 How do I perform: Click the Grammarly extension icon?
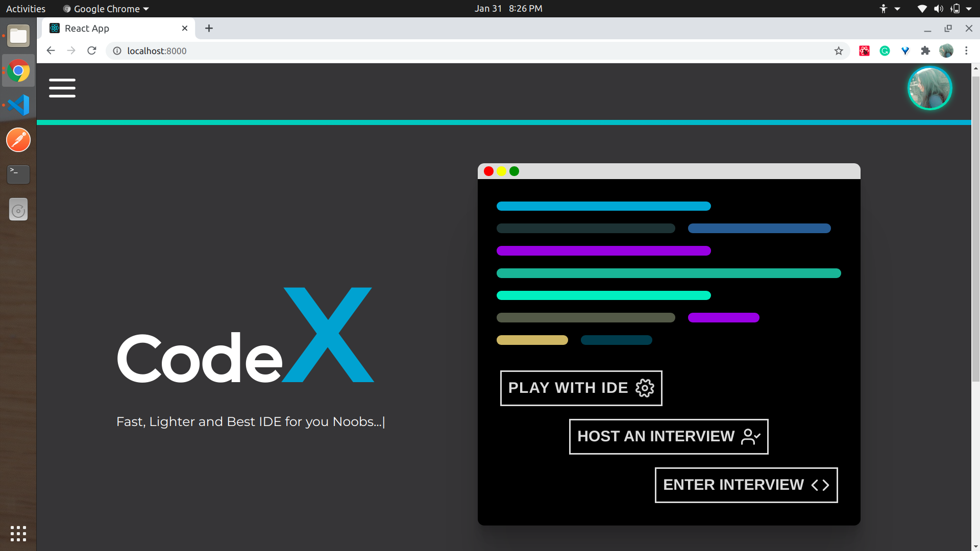(885, 51)
